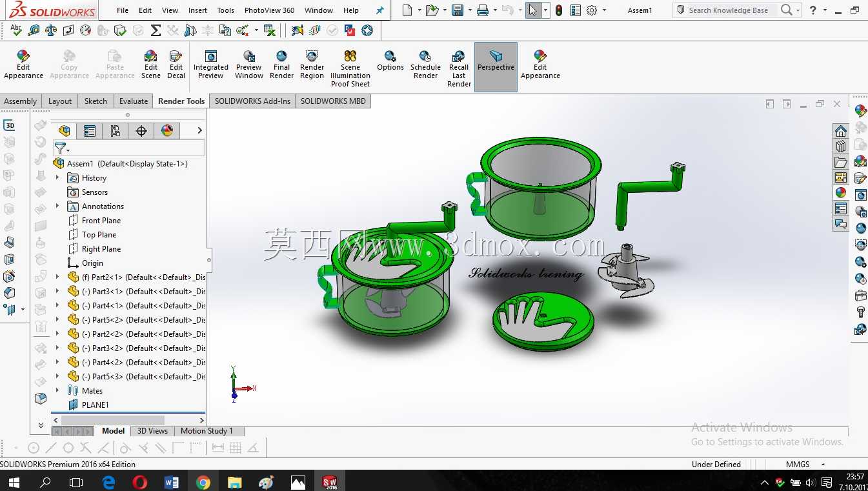This screenshot has height=491, width=868.
Task: Open the Save dropdown arrow
Action: click(469, 10)
